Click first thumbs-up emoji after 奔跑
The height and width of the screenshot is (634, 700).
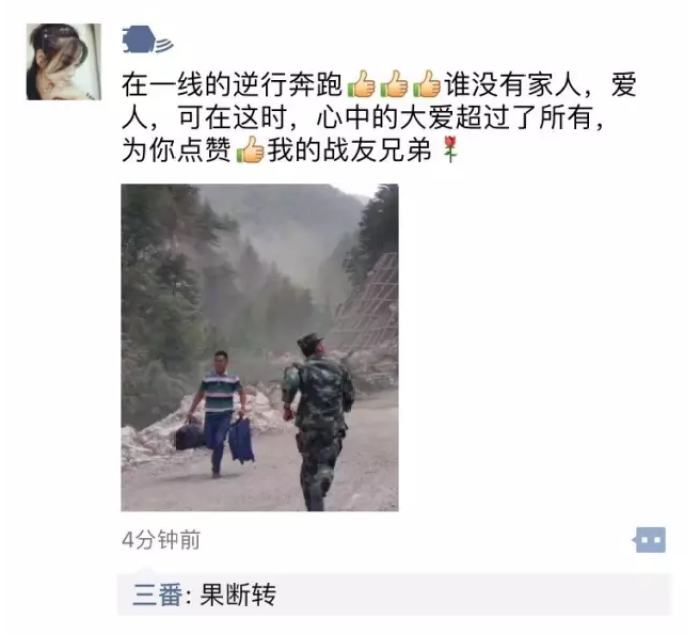coord(361,84)
